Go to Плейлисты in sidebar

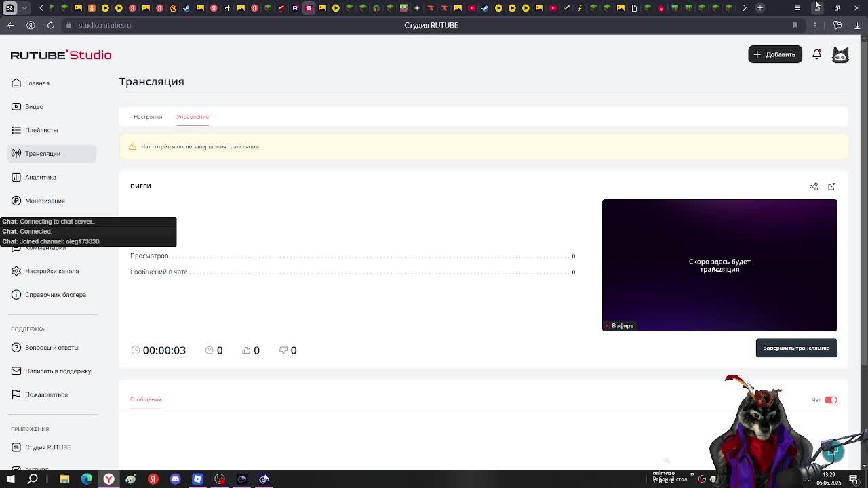click(41, 130)
